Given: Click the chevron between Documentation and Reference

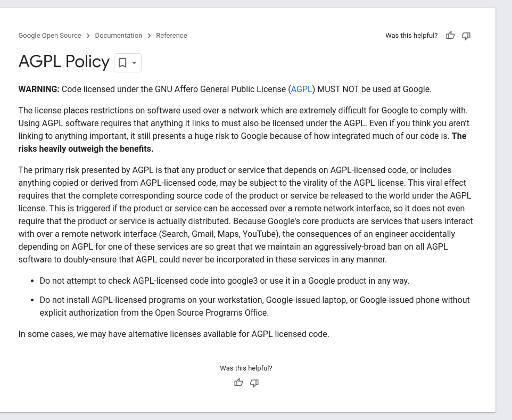Looking at the screenshot, I should 149,36.
